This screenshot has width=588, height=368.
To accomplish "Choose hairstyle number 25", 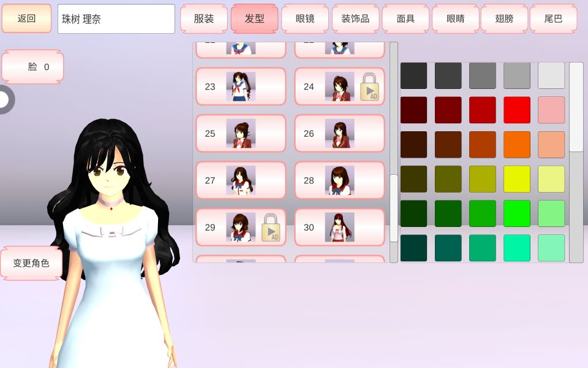I will (x=241, y=134).
